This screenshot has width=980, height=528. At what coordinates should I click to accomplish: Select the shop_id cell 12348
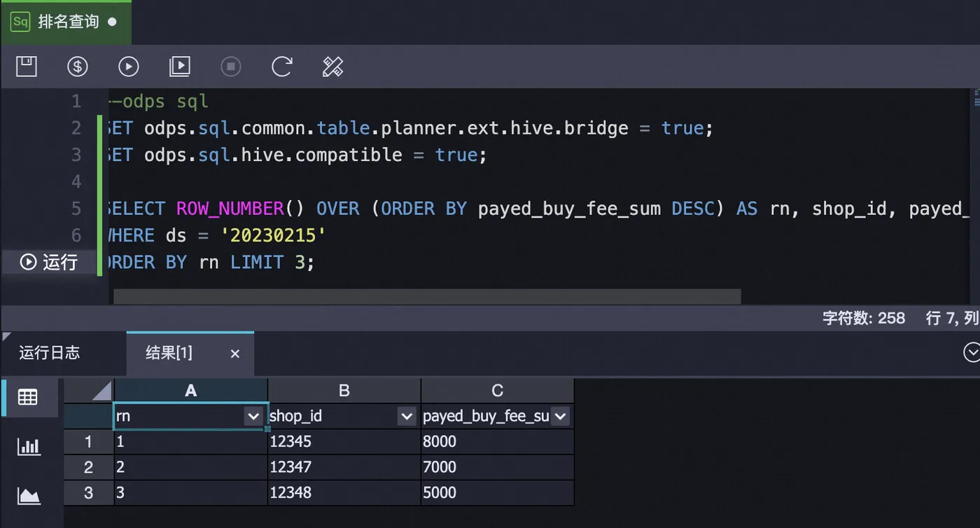point(344,493)
